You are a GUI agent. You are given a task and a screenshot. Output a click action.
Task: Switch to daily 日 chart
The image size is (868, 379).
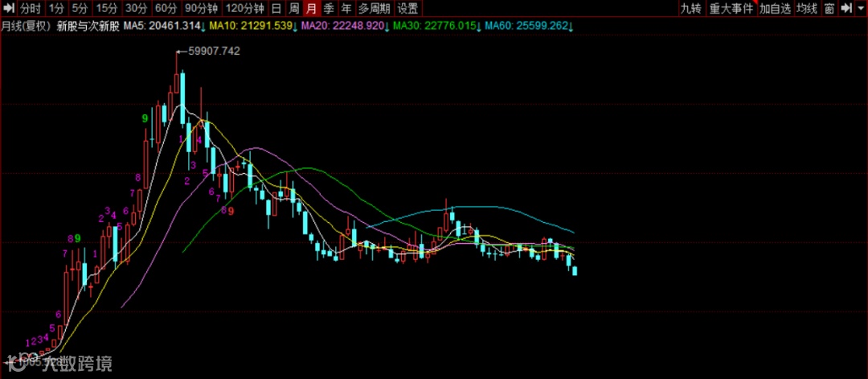pos(276,8)
